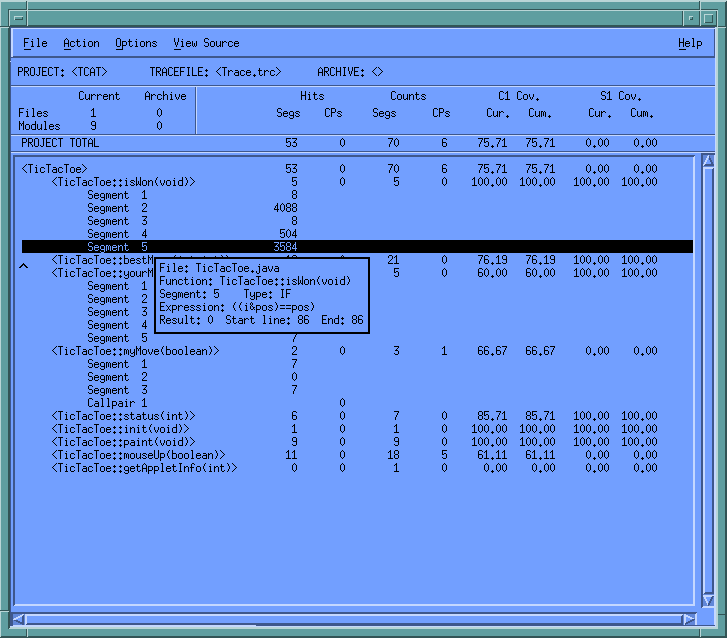The height and width of the screenshot is (638, 727).
Task: Open the File menu
Action: pyautogui.click(x=35, y=43)
